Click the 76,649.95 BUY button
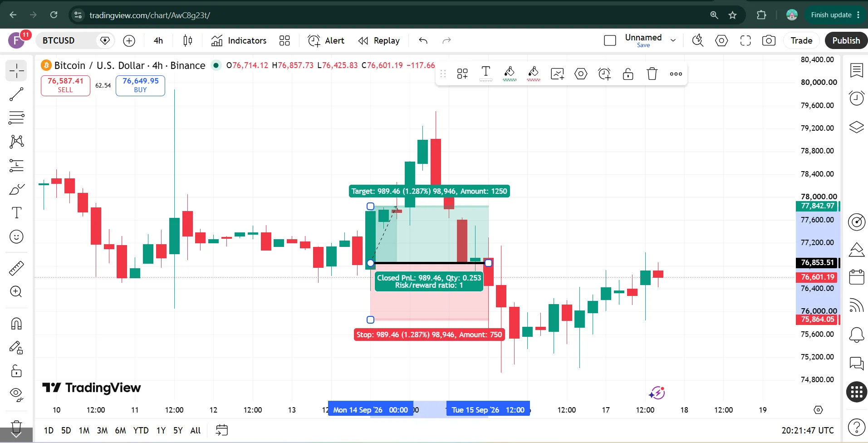 140,85
